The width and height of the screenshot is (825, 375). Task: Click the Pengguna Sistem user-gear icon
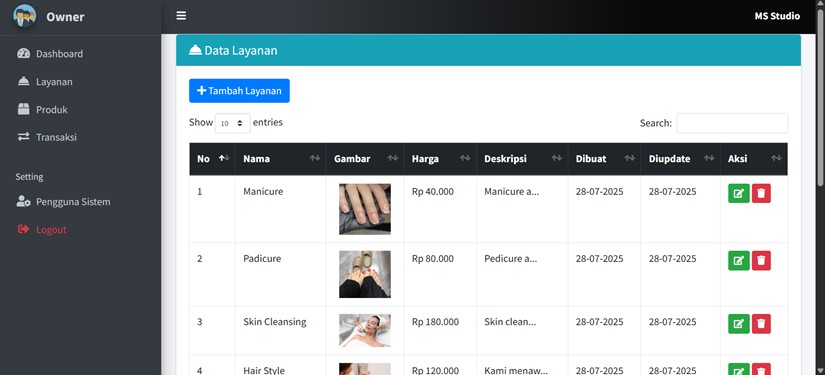[x=23, y=201]
